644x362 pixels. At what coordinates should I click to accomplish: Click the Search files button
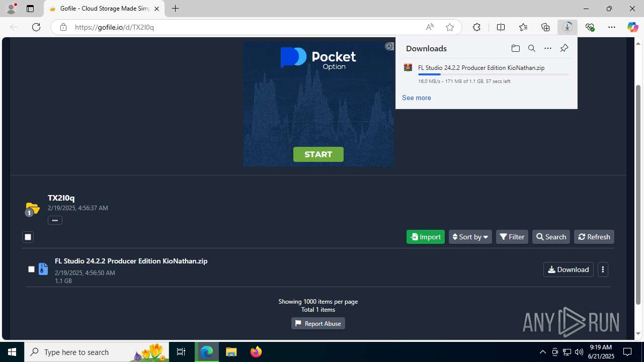[551, 237]
